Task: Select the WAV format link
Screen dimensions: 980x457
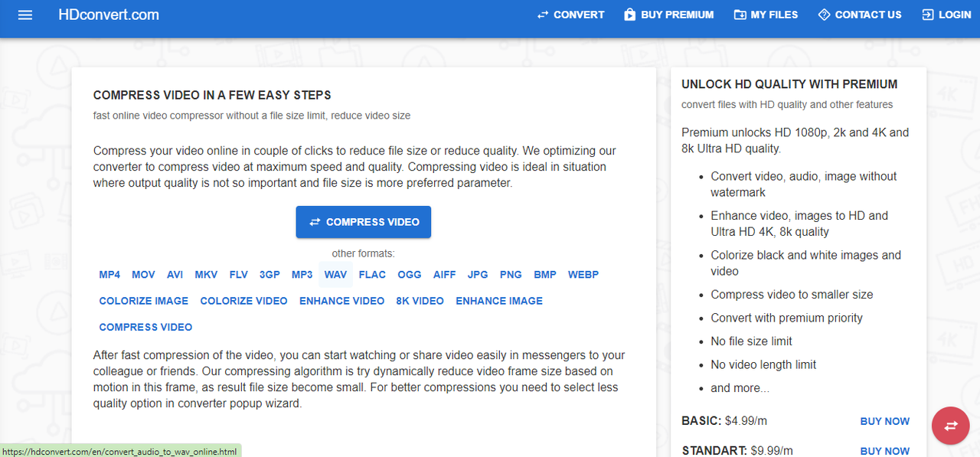Action: [x=335, y=275]
